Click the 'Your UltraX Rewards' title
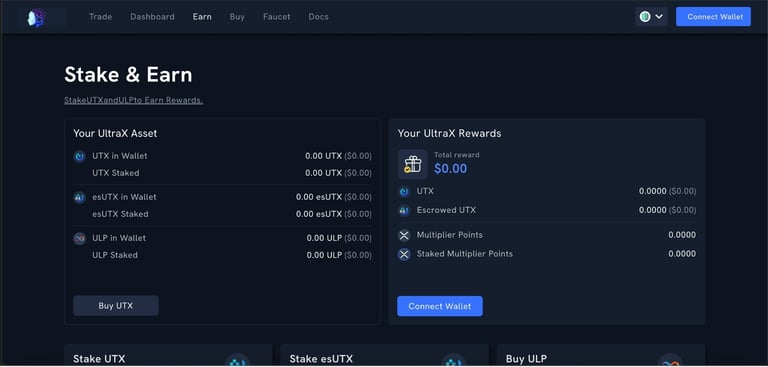Viewport: 768px width, 367px height. (x=449, y=133)
